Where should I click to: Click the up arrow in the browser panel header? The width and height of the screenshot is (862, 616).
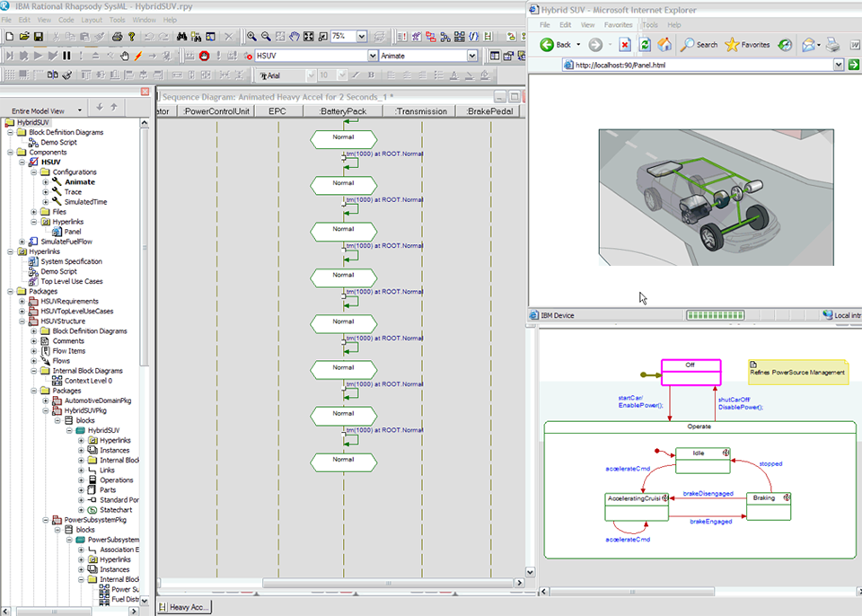click(114, 107)
